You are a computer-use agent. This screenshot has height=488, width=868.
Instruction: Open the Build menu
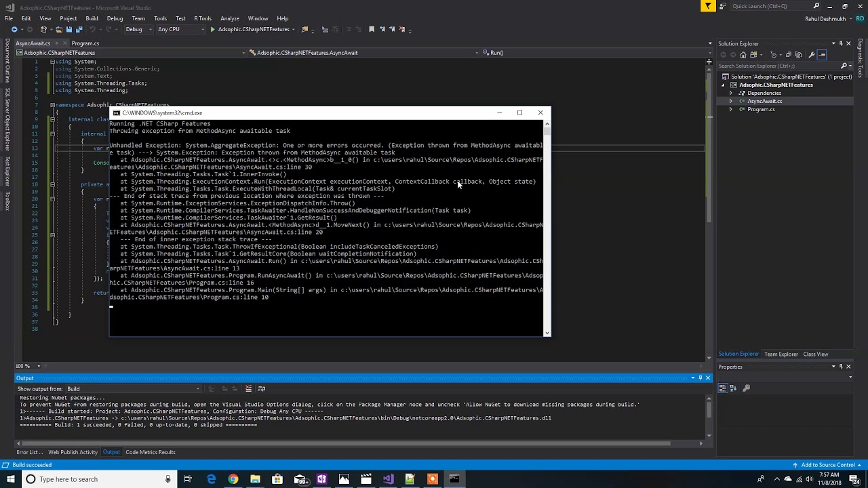(x=92, y=18)
